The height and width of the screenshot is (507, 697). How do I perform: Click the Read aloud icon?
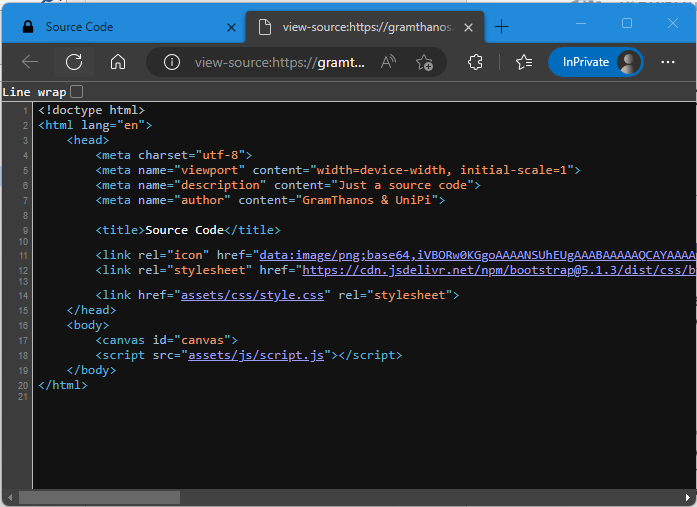tap(388, 62)
